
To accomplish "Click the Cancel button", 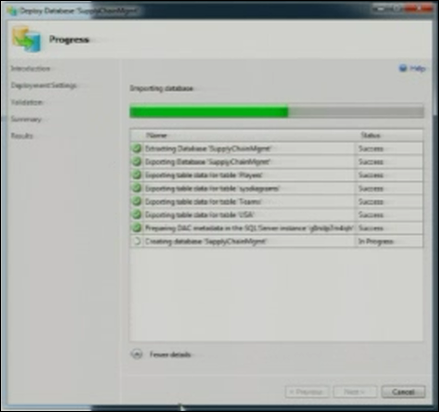I will tap(403, 392).
